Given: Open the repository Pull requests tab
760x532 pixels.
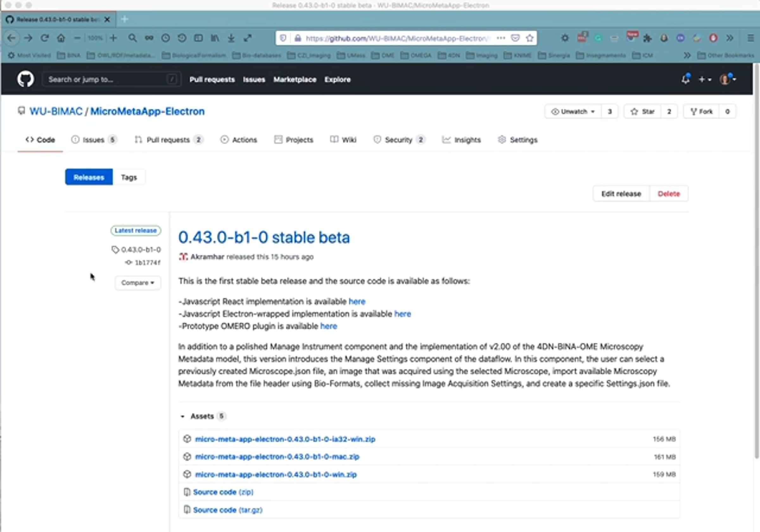Looking at the screenshot, I should tap(169, 140).
